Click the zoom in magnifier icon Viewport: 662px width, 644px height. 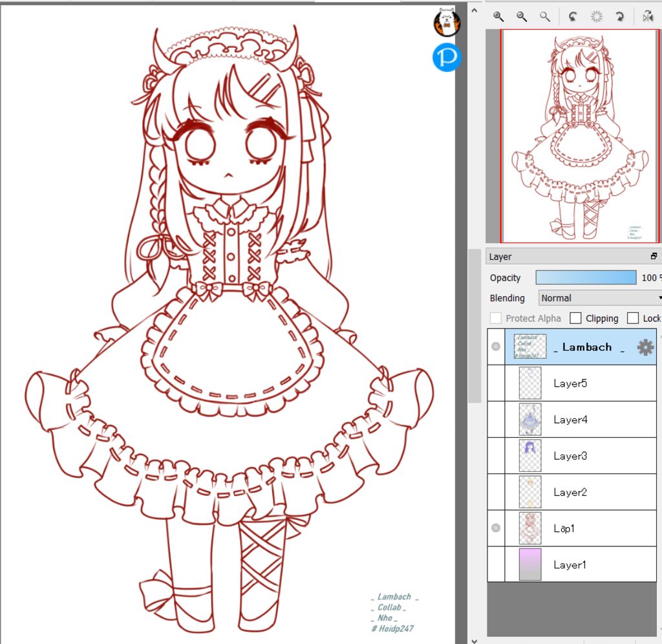pos(498,16)
